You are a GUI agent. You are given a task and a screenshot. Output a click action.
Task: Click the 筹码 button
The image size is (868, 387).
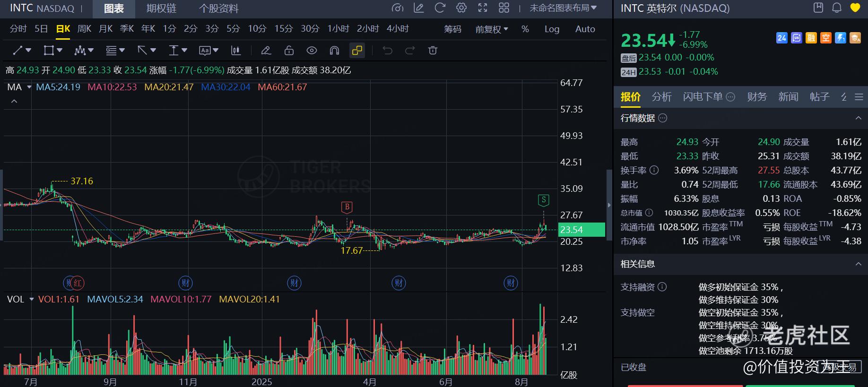click(x=452, y=29)
